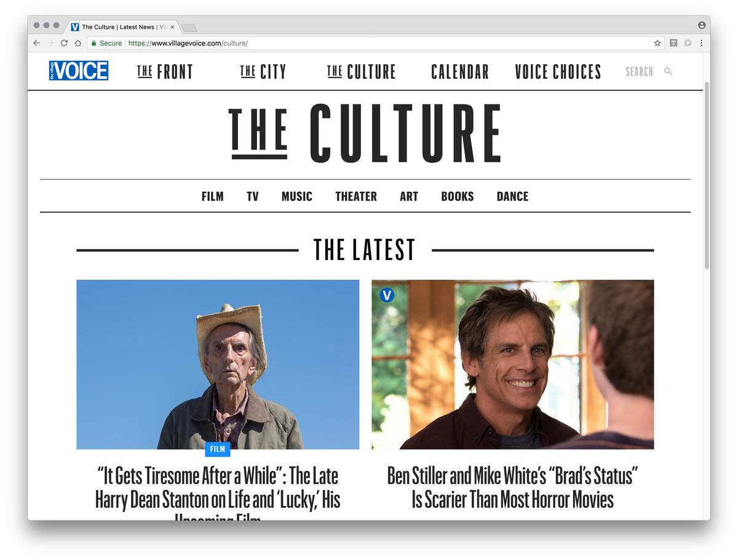
Task: Select the Film category tab
Action: point(213,196)
